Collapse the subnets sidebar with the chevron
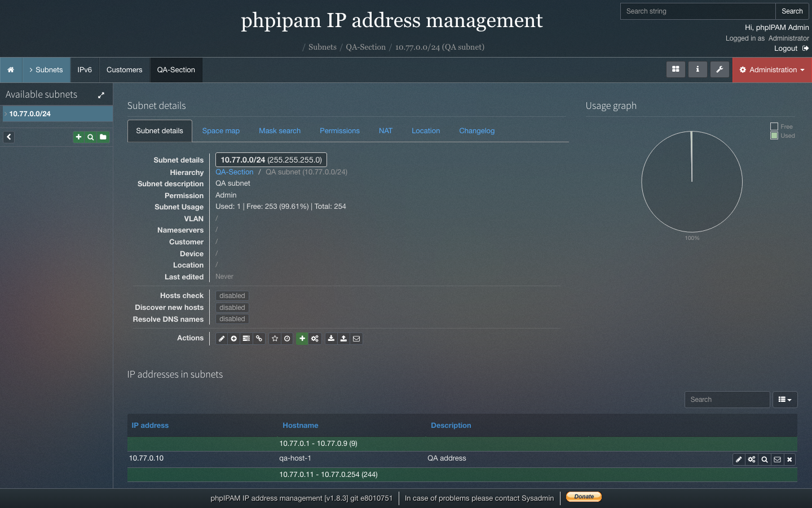The image size is (812, 508). [9, 137]
